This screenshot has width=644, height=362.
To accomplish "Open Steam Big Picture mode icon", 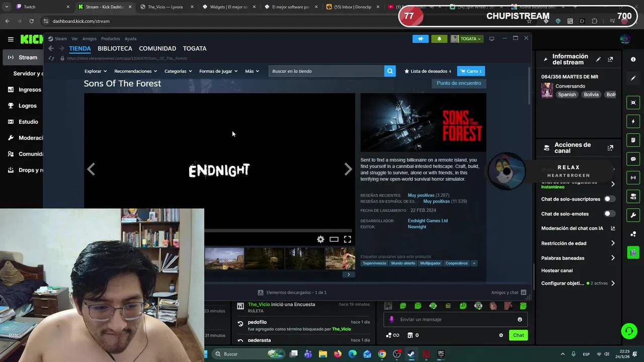I will [x=492, y=39].
